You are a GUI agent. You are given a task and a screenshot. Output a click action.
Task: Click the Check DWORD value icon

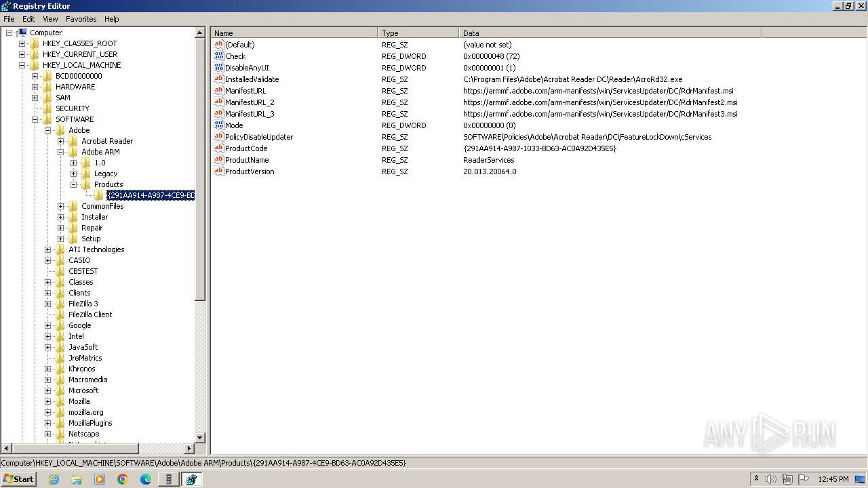(218, 56)
